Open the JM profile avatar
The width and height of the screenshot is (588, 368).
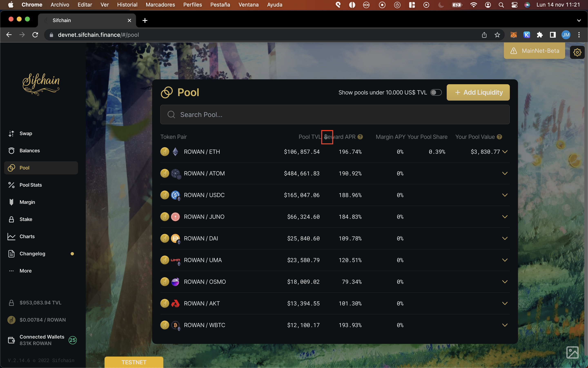566,35
